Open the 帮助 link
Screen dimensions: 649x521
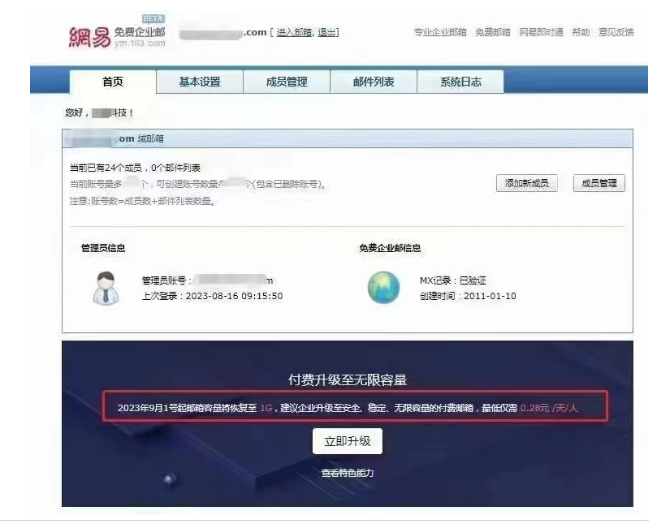click(581, 32)
